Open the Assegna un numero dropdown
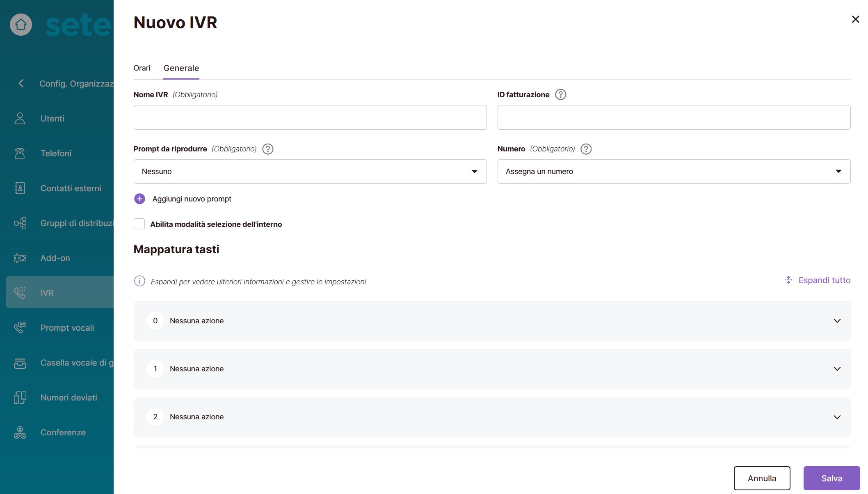 tap(674, 172)
